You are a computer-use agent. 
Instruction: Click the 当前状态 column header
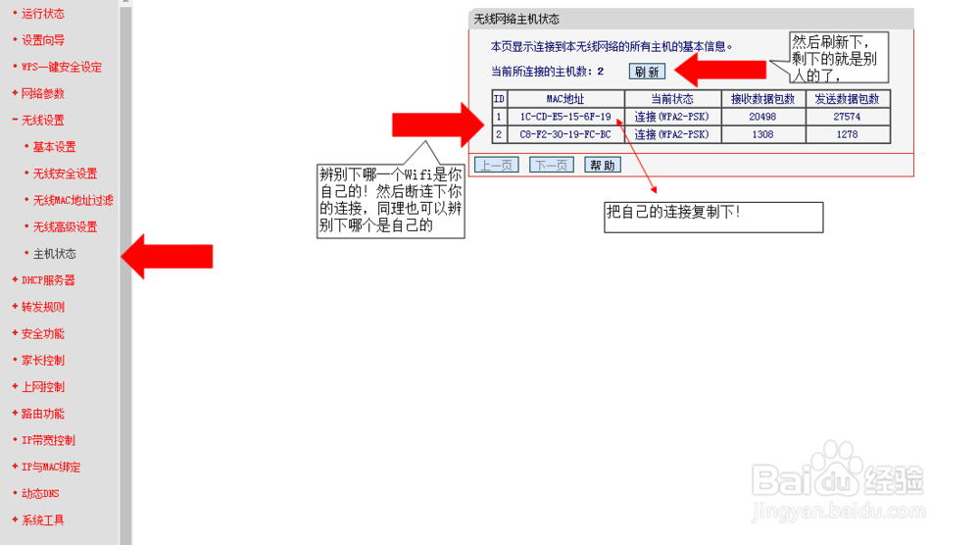[x=672, y=99]
